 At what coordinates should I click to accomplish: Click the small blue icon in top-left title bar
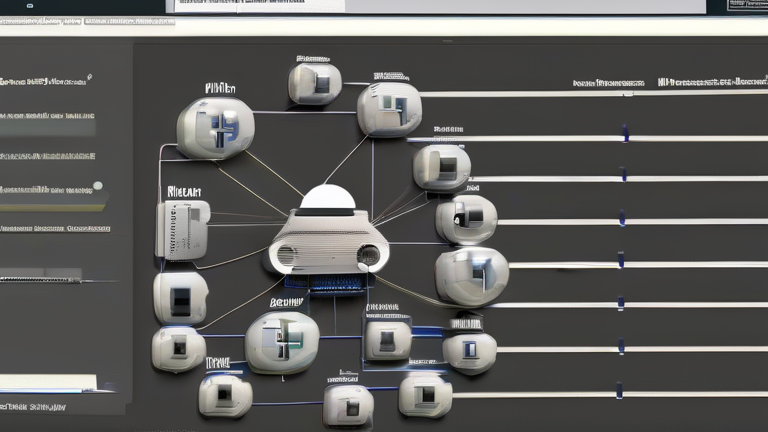click(x=30, y=6)
